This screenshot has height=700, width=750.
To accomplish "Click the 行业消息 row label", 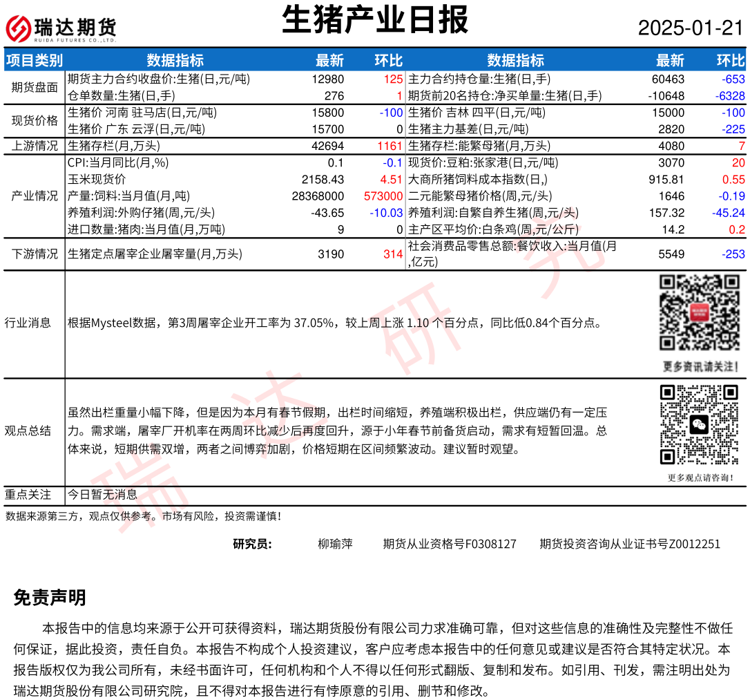I will [x=28, y=323].
